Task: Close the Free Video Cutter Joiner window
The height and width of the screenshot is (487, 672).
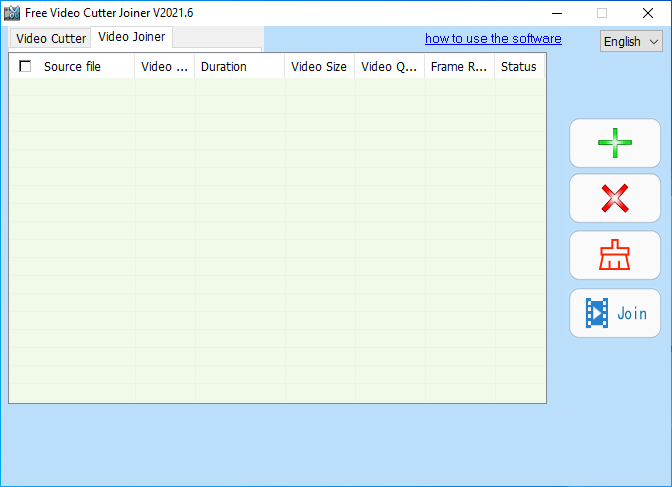Action: (x=648, y=13)
